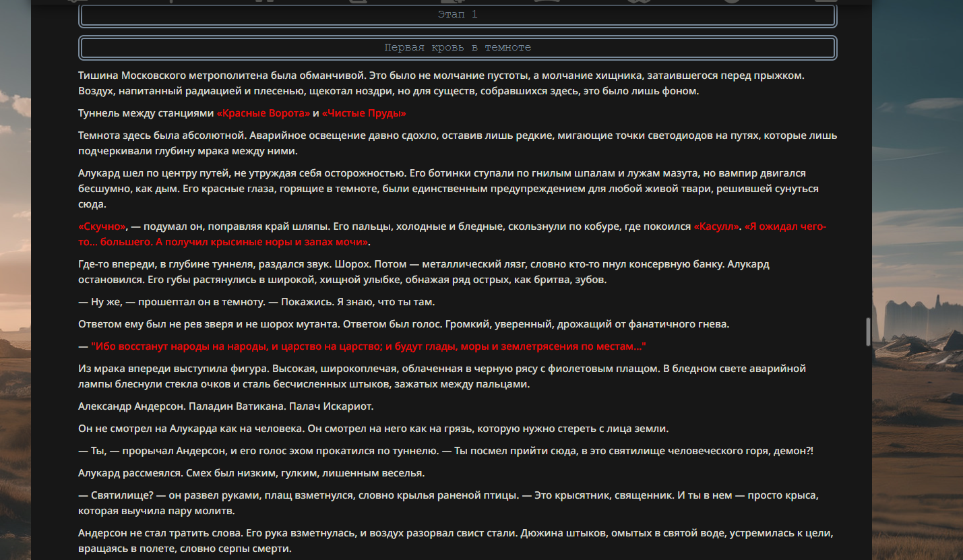Click the line starting "Ответом ему был не рев зверя"
The width and height of the screenshot is (963, 560).
(x=404, y=324)
